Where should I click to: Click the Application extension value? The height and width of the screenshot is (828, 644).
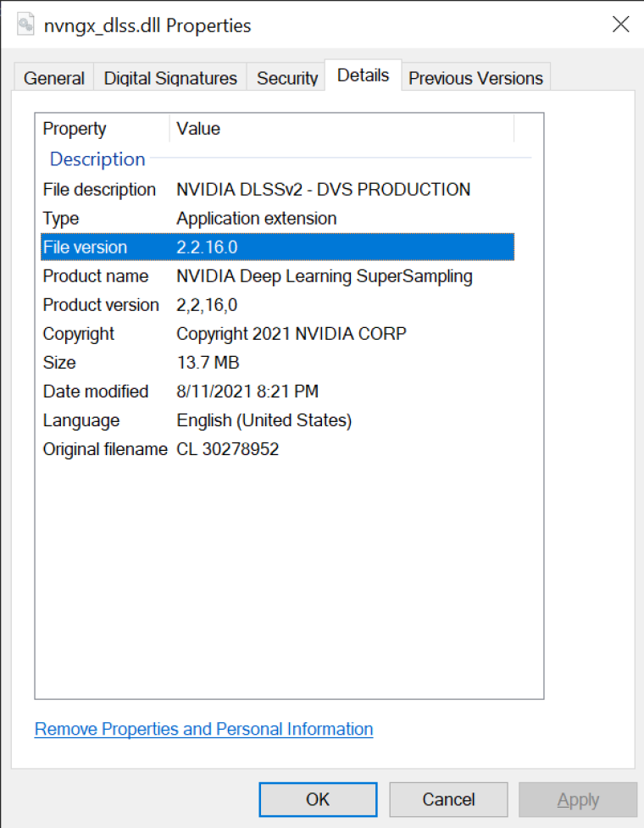pos(257,219)
